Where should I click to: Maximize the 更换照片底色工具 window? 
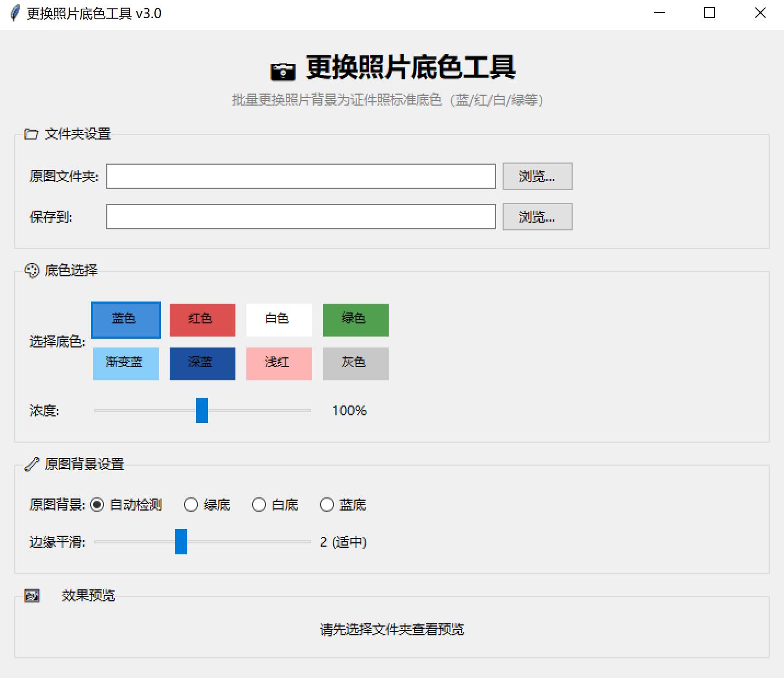[710, 13]
